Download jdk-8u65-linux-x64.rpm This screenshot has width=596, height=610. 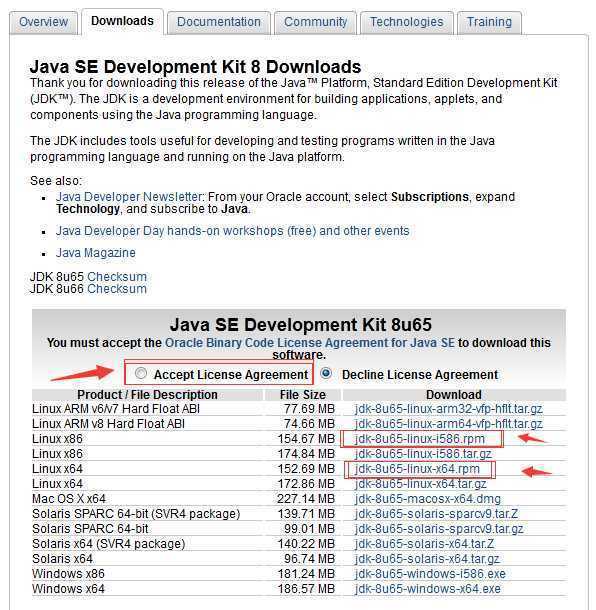click(417, 469)
